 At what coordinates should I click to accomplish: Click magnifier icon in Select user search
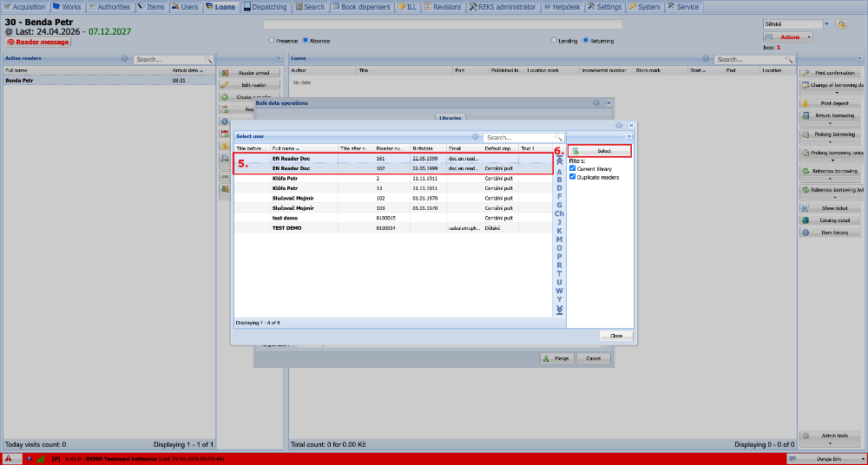click(559, 137)
